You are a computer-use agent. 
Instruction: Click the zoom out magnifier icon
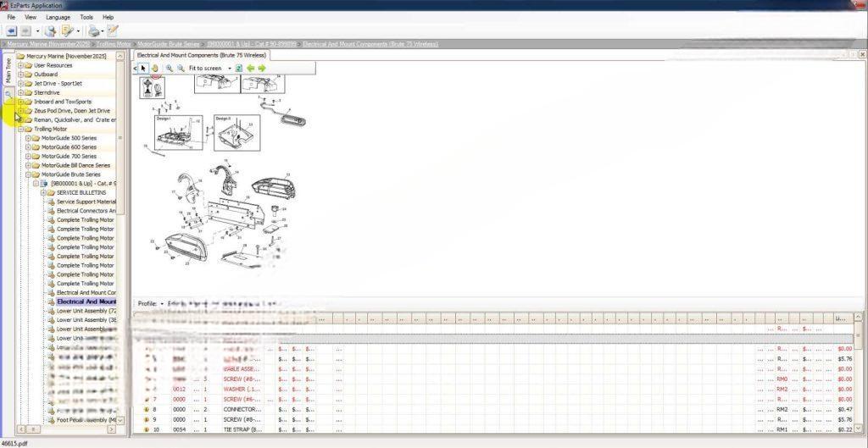pos(181,68)
